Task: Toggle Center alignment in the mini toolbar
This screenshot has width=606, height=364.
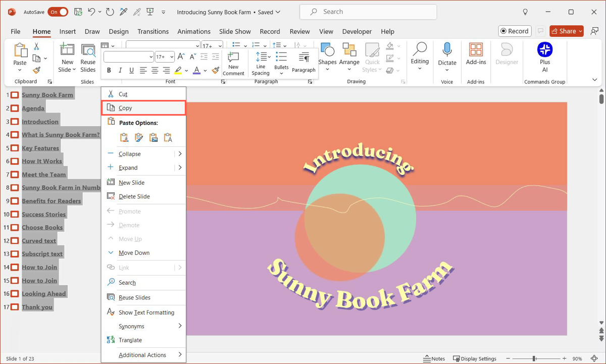Action: [155, 70]
